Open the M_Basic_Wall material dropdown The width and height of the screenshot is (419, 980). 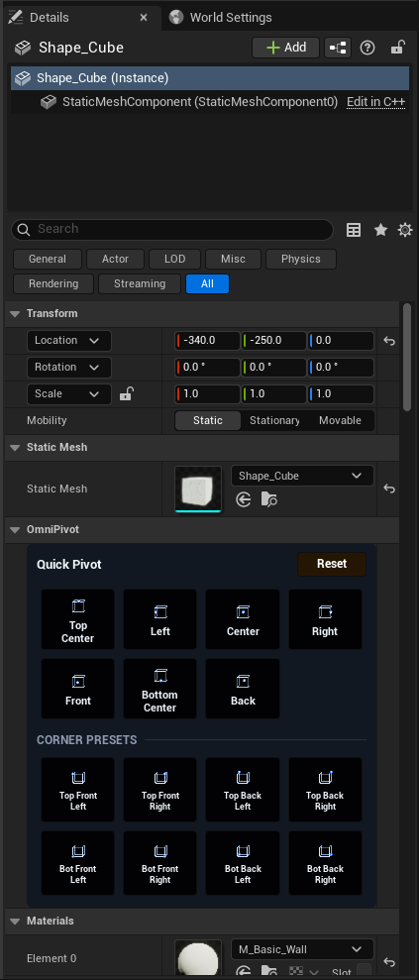(x=302, y=949)
